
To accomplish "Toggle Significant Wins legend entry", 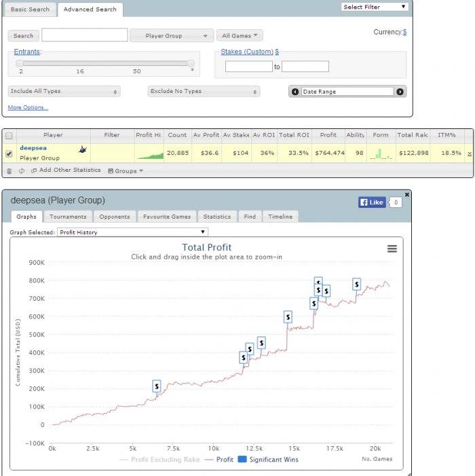I will 269,459.
